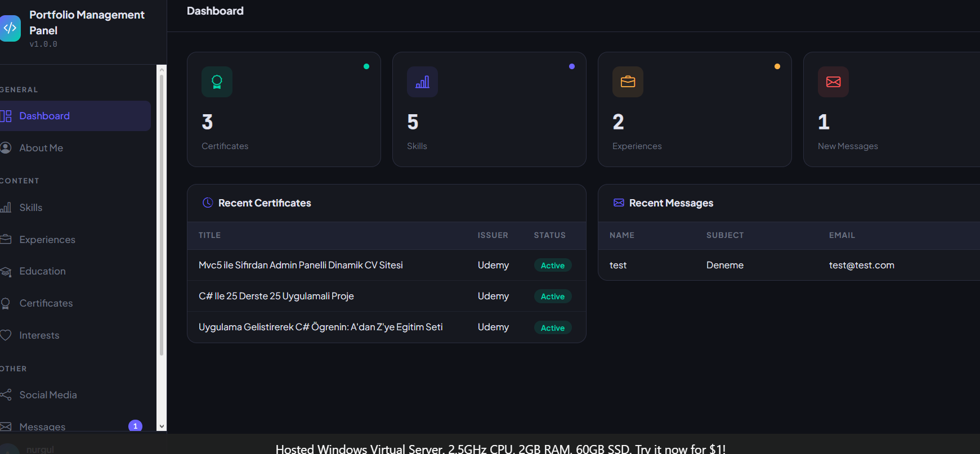Click the purple Skills chart card icon
The width and height of the screenshot is (980, 454).
(422, 82)
